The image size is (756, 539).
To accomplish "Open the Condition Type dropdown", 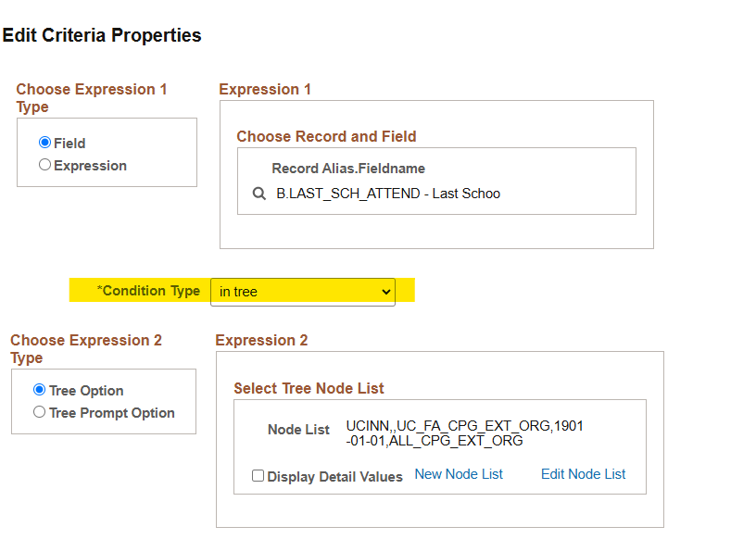I will click(302, 292).
